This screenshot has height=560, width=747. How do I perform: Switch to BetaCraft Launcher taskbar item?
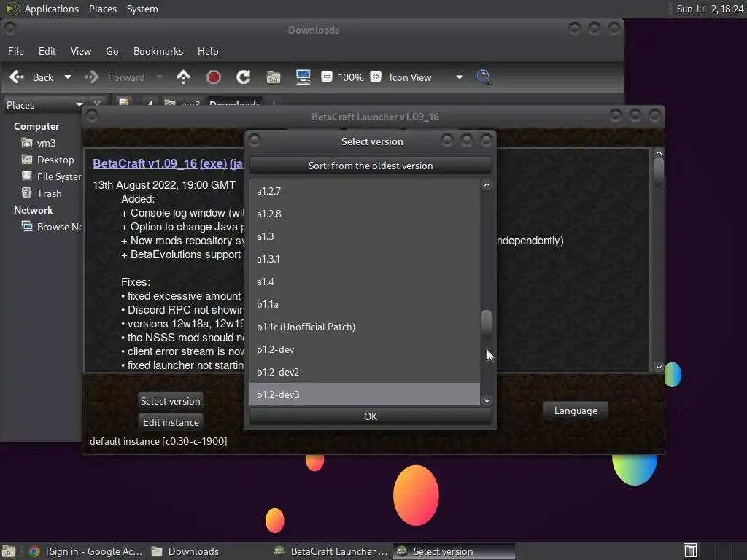[x=331, y=551]
